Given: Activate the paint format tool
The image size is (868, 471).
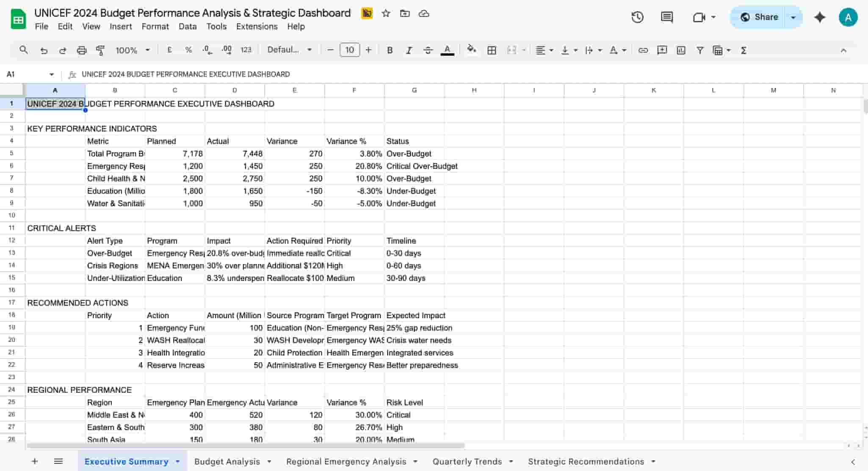Looking at the screenshot, I should pos(100,50).
